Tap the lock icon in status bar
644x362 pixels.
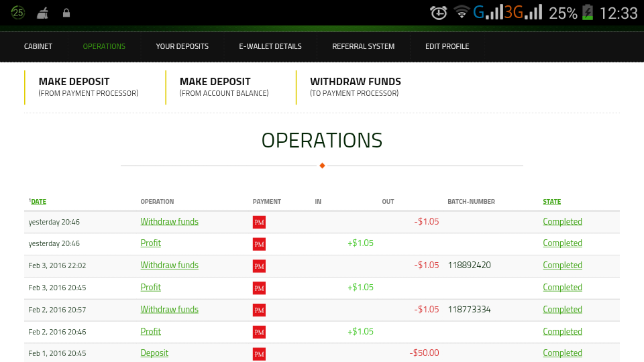coord(66,13)
